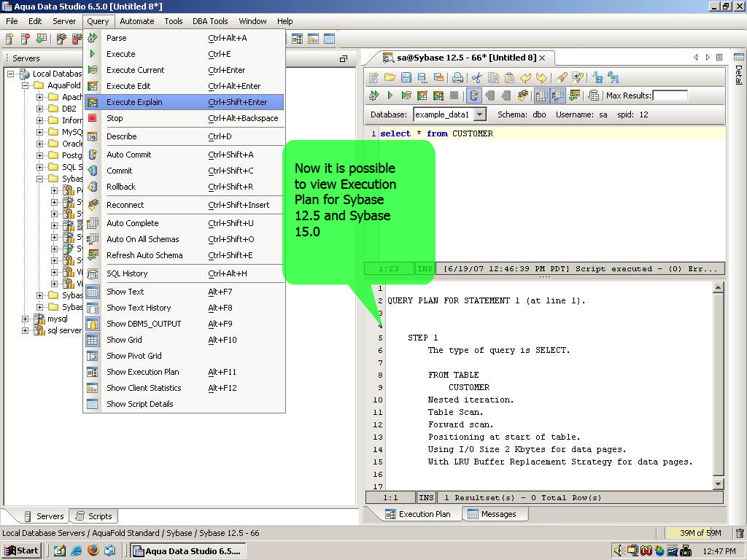
Task: Click scroll down arrow in results pane
Action: pos(719,484)
